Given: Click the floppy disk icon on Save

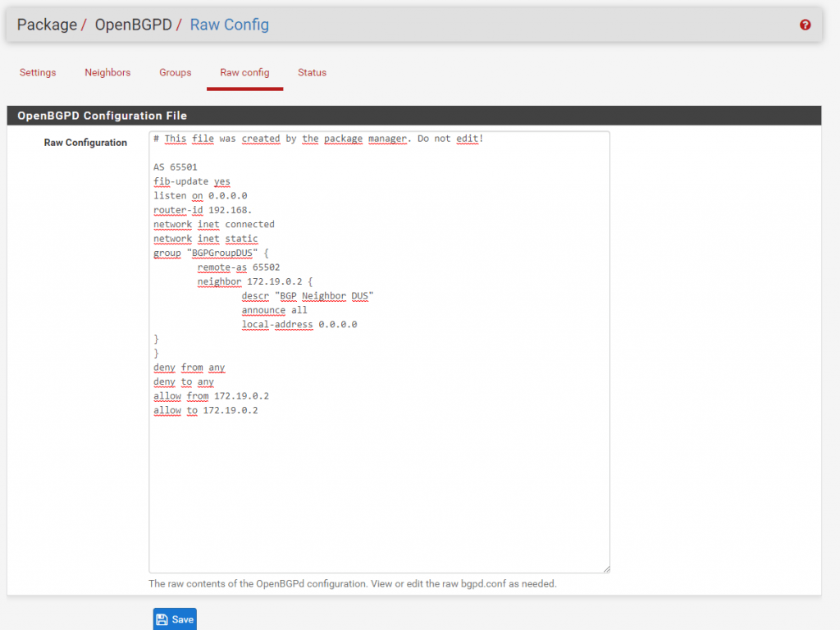Looking at the screenshot, I should click(162, 619).
